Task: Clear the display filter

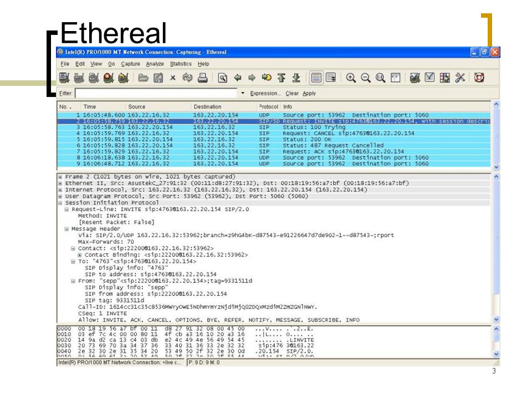Action: pos(292,93)
